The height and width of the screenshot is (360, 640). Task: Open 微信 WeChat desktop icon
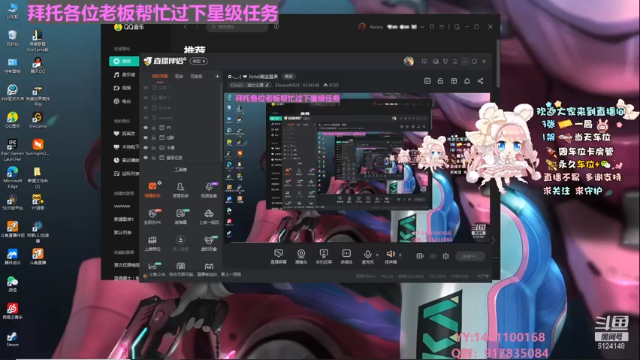[12, 283]
